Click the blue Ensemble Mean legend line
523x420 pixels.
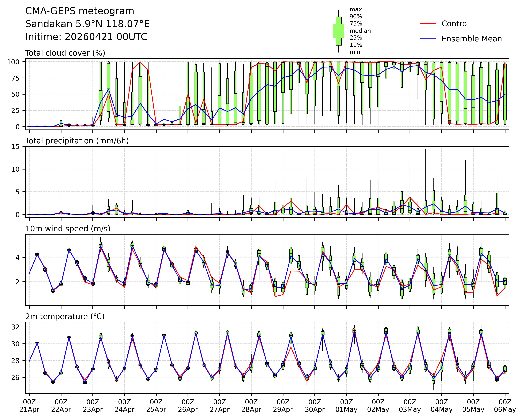pyautogui.click(x=428, y=39)
